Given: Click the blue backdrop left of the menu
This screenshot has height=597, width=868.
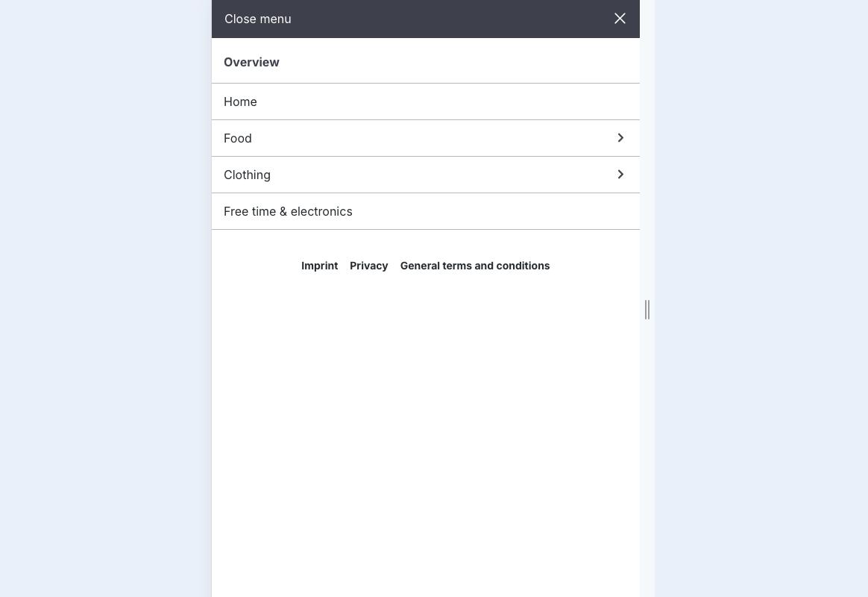Looking at the screenshot, I should click(104, 298).
